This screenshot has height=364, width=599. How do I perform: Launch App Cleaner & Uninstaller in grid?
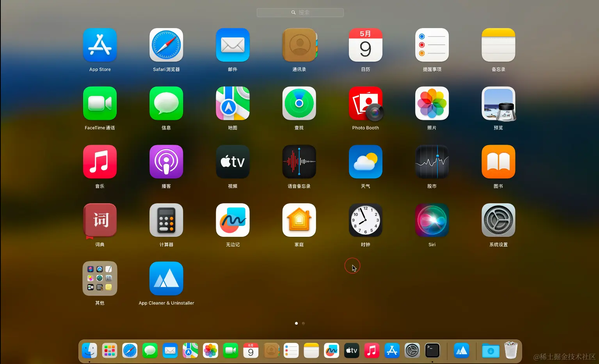pos(166,279)
